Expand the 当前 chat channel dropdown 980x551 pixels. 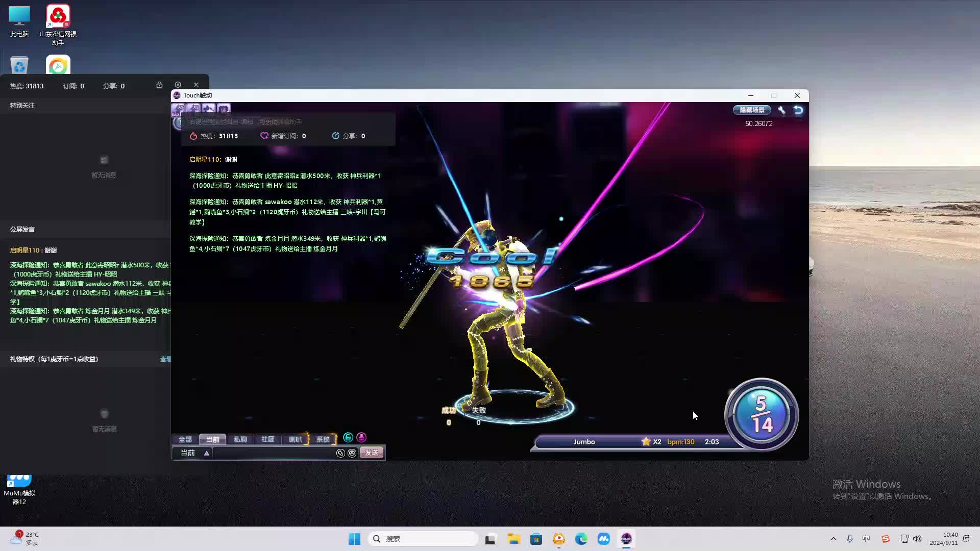point(206,453)
